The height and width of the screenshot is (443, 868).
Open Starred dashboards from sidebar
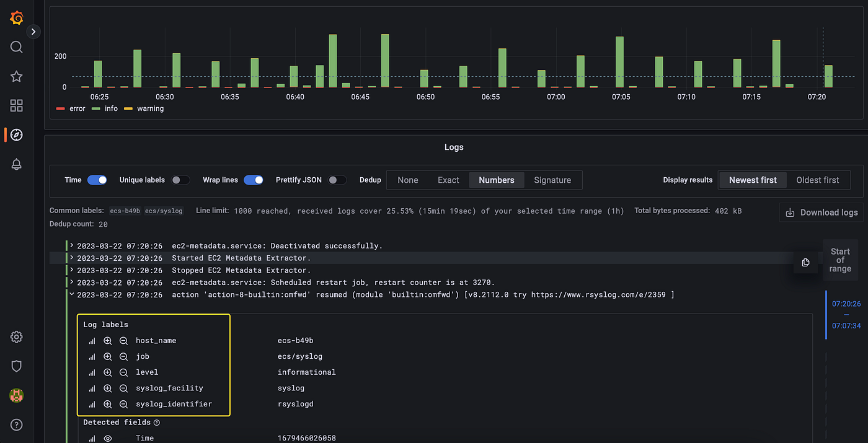17,76
